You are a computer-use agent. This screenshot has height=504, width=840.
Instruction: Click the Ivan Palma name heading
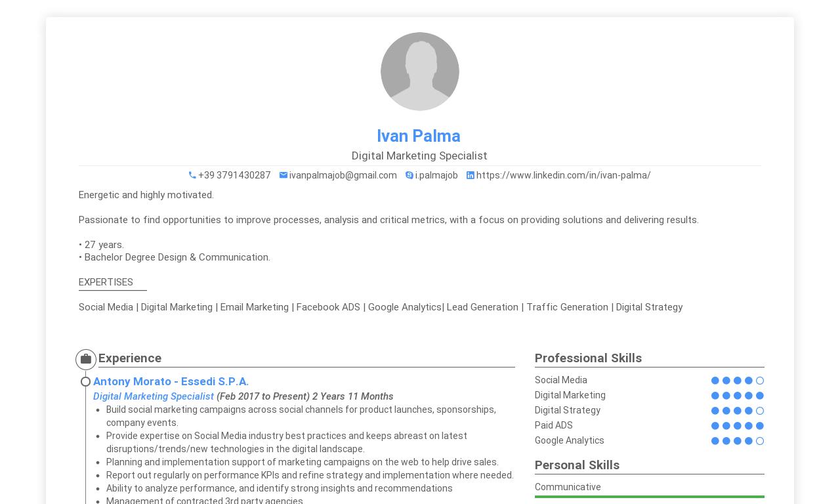419,136
